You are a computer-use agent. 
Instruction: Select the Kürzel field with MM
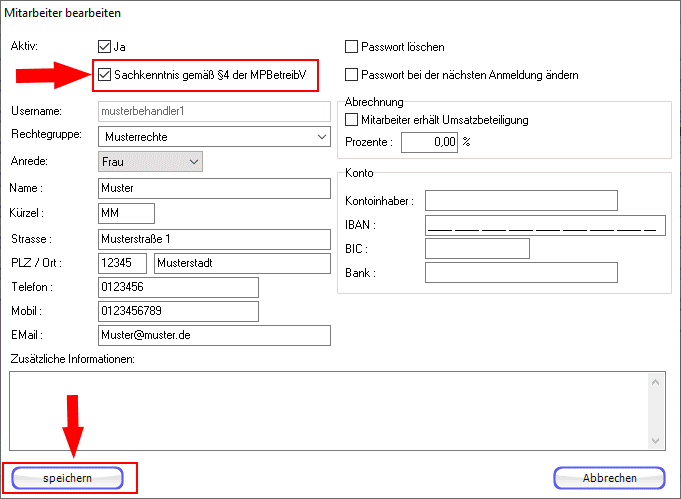point(126,213)
